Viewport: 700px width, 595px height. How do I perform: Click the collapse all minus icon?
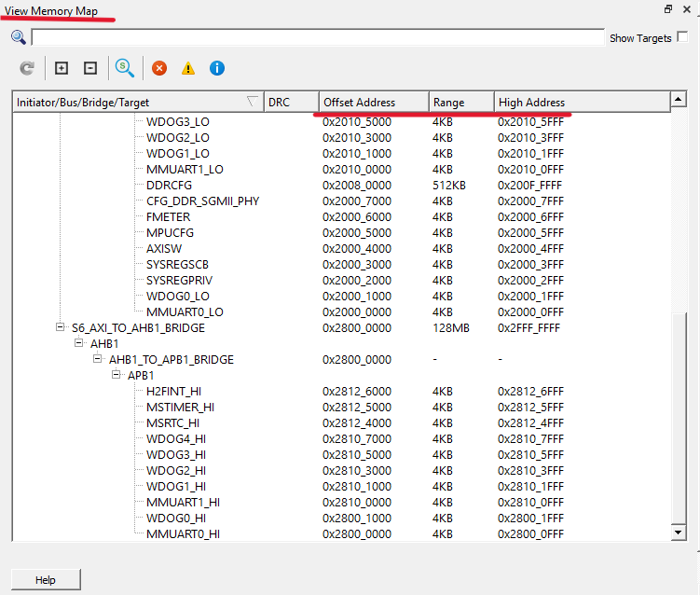[90, 68]
